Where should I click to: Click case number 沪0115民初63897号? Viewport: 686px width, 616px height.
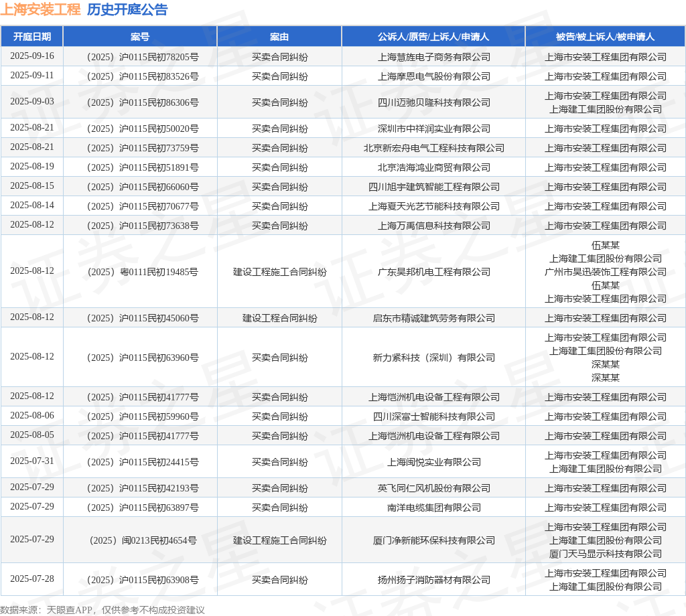pyautogui.click(x=143, y=508)
